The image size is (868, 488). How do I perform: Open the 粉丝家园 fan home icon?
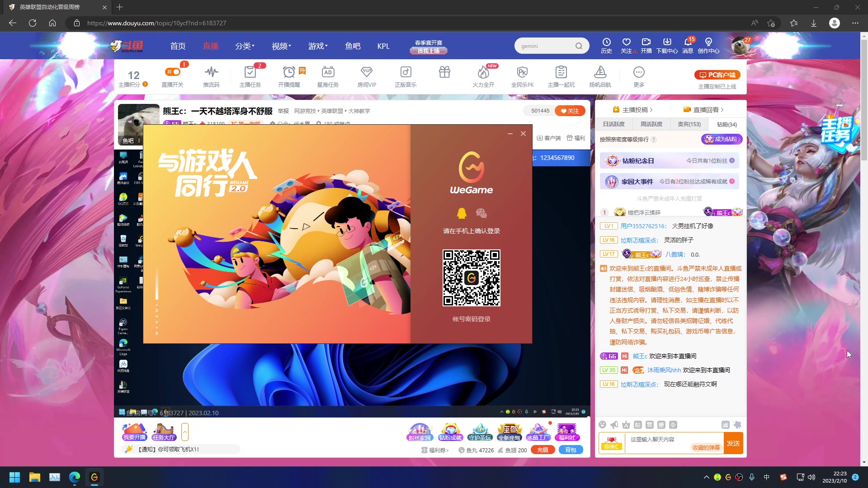(419, 432)
